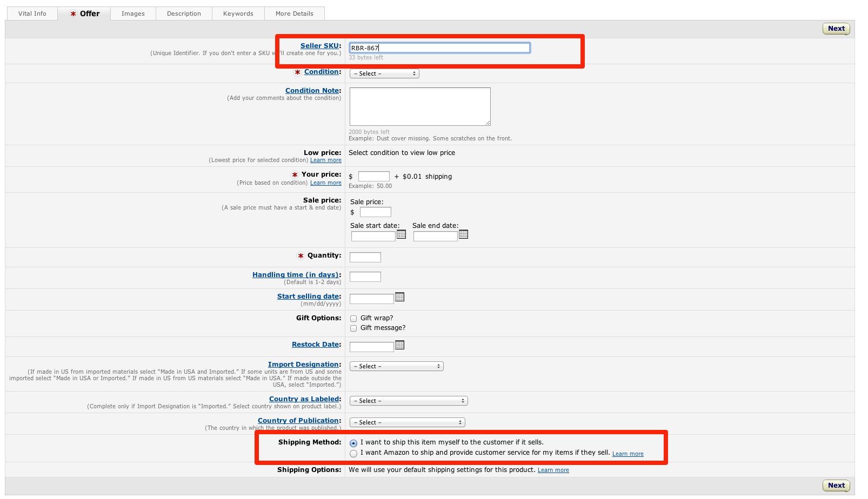Click the Condition Note text area
Image resolution: width=868 pixels, height=499 pixels.
(x=420, y=107)
